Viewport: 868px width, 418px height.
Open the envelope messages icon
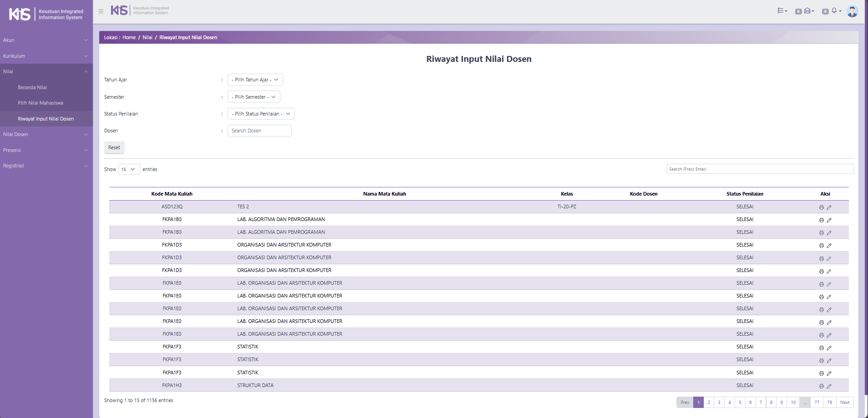[x=807, y=11]
